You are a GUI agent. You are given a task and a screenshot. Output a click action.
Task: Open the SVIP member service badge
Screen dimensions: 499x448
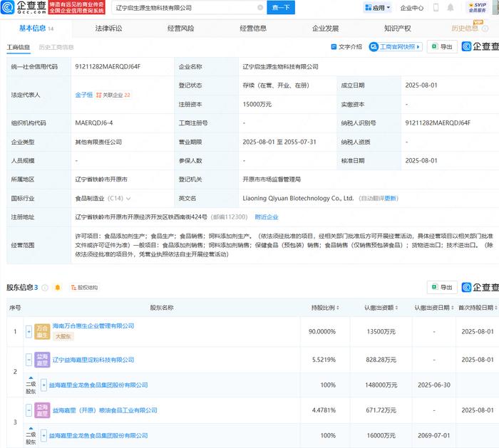tap(478, 7)
